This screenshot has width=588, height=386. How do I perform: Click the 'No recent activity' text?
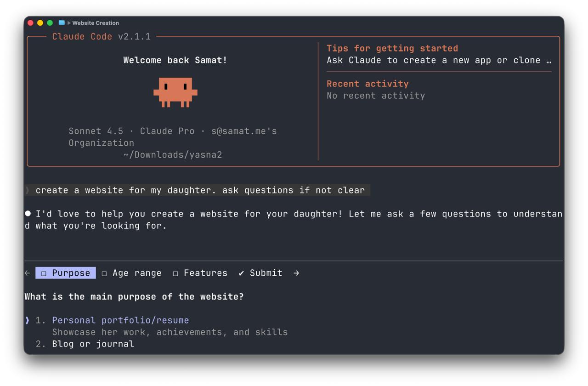pos(376,96)
